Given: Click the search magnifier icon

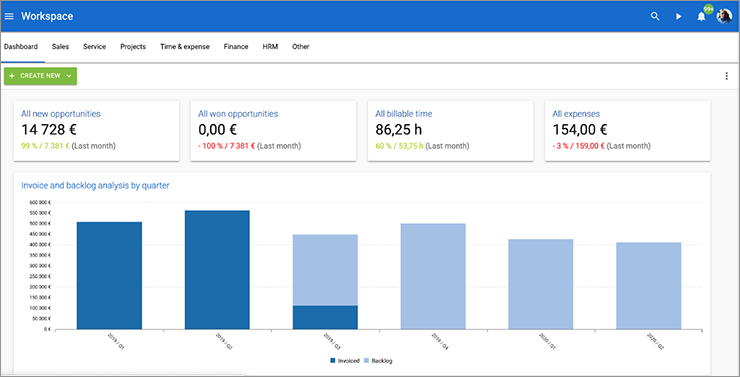Looking at the screenshot, I should [655, 17].
